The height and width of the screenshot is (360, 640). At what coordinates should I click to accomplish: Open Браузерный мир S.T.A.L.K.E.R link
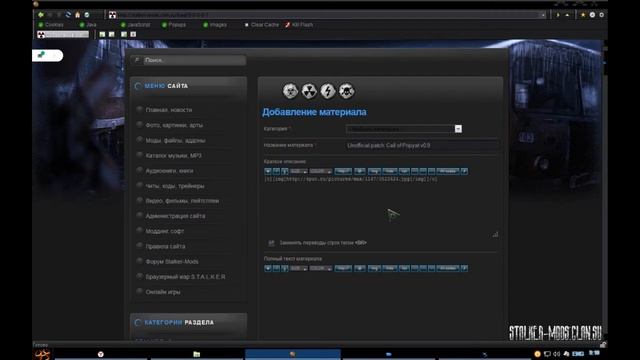point(185,277)
